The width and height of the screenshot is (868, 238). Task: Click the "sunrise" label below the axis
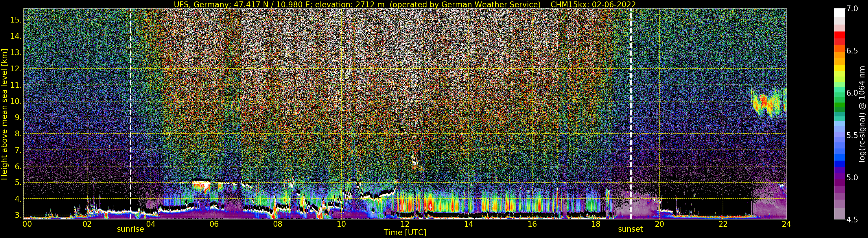[130, 229]
